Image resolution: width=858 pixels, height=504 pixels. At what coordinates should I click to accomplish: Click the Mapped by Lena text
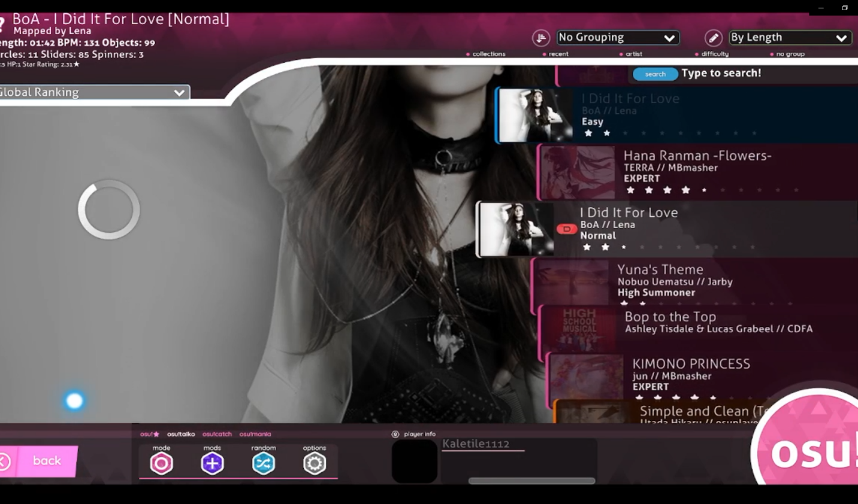tap(53, 31)
